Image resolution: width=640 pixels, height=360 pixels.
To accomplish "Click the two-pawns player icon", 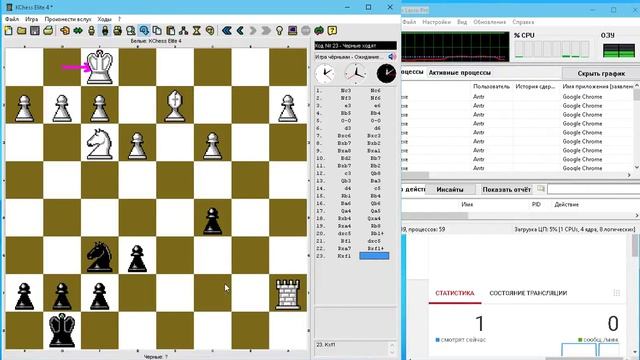I will 118,31.
